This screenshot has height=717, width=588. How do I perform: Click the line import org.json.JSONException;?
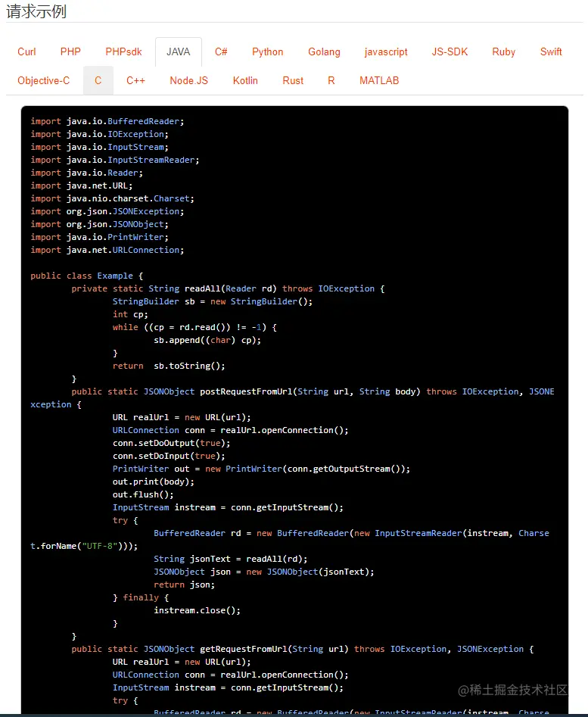[107, 211]
